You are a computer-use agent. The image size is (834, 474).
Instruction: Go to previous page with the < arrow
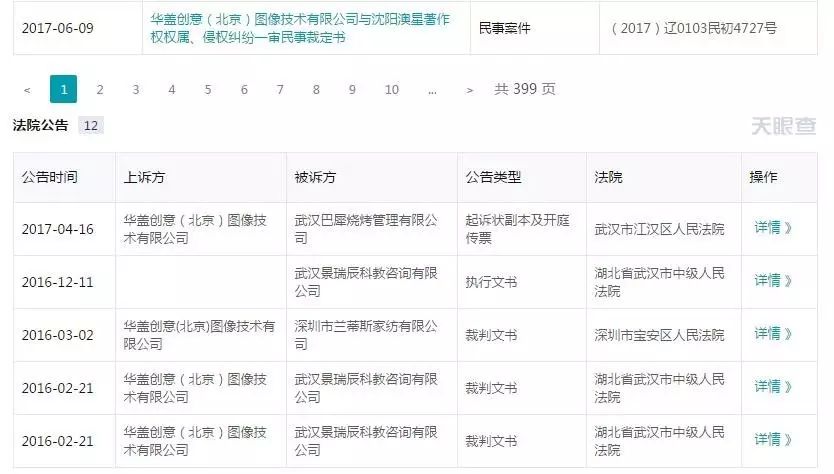[x=27, y=90]
